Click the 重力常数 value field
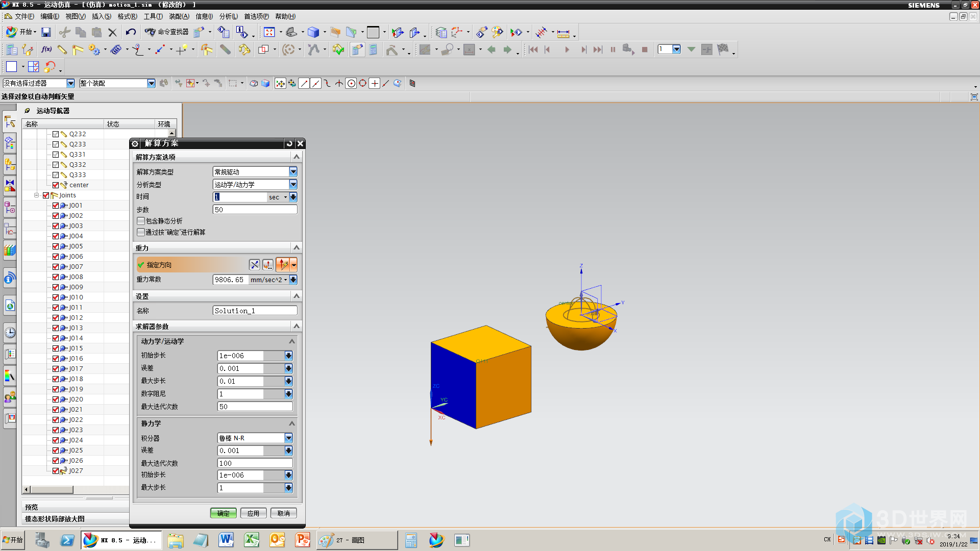This screenshot has width=980, height=551. coord(230,280)
